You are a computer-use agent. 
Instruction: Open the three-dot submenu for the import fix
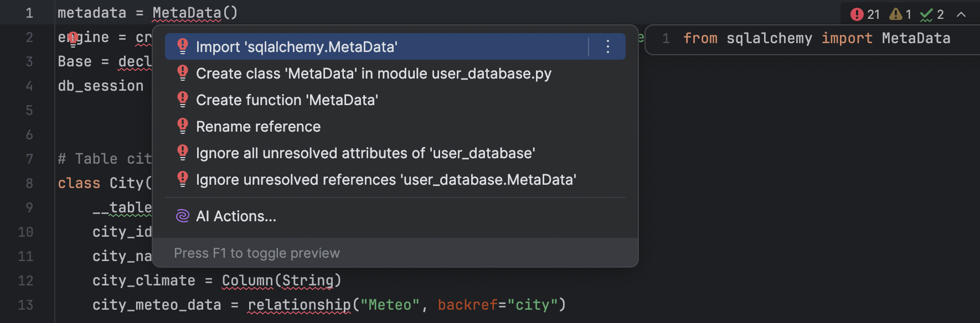(607, 46)
